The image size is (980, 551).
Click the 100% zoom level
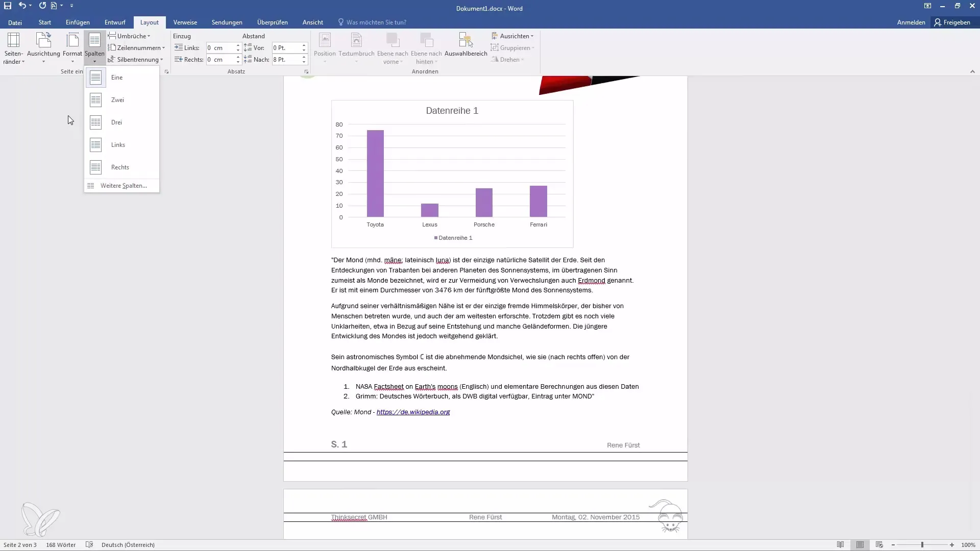(968, 545)
